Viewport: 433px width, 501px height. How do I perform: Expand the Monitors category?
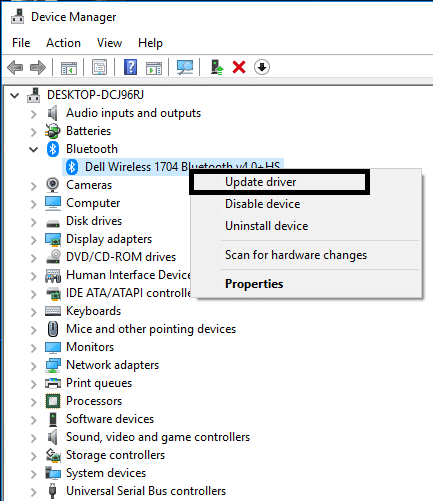tap(33, 348)
